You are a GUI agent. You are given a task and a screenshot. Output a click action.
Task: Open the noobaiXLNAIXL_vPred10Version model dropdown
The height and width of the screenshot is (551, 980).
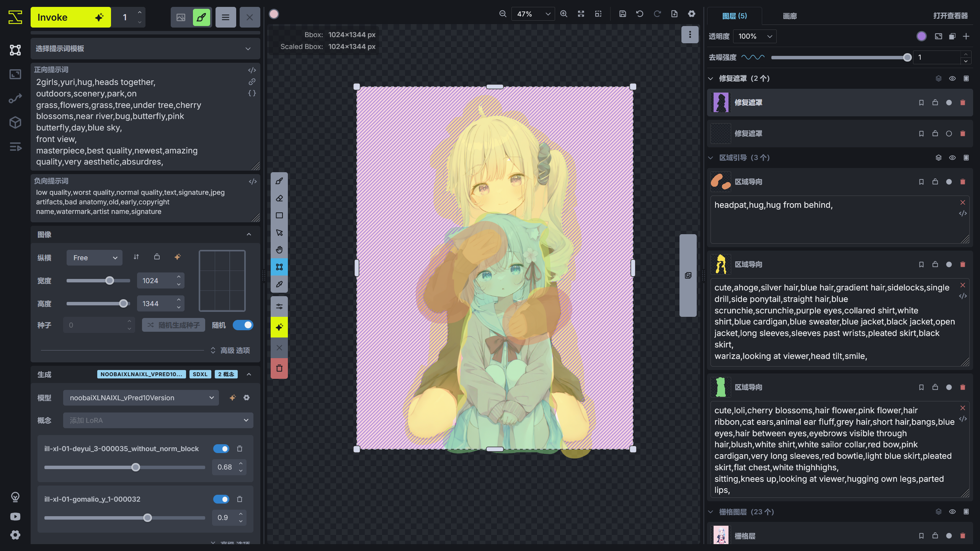click(140, 398)
